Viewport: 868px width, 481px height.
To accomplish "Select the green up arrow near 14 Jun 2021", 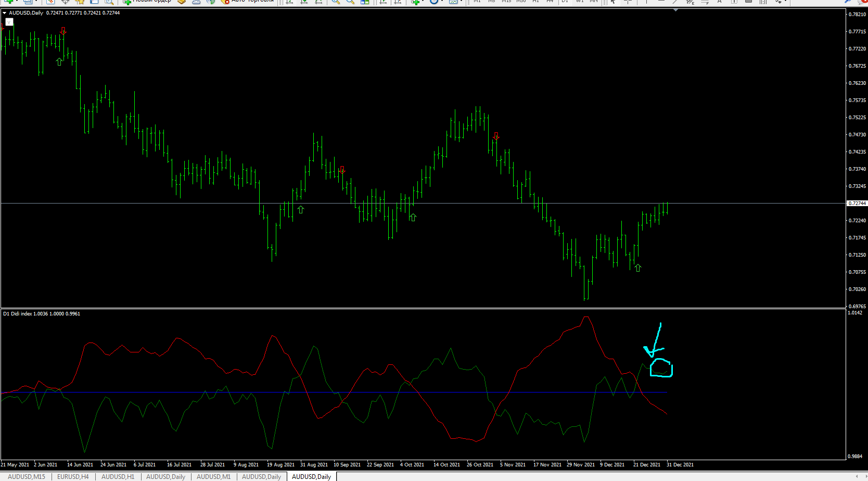I will 59,61.
